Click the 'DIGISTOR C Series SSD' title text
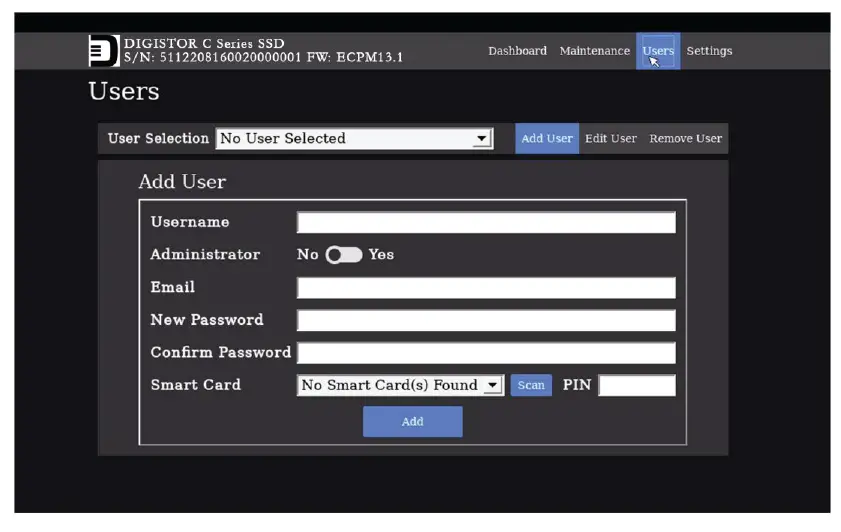This screenshot has height=532, width=841. [204, 43]
